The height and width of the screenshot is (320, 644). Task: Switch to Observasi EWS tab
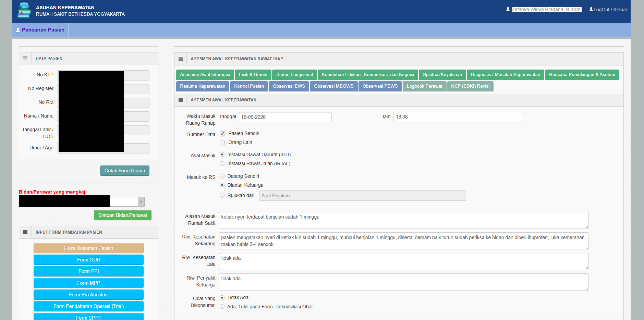point(289,86)
